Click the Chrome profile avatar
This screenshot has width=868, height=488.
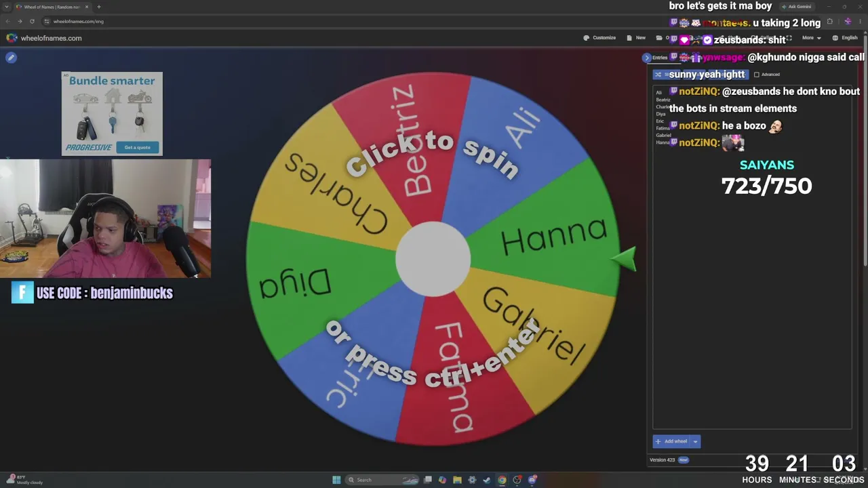pos(848,21)
